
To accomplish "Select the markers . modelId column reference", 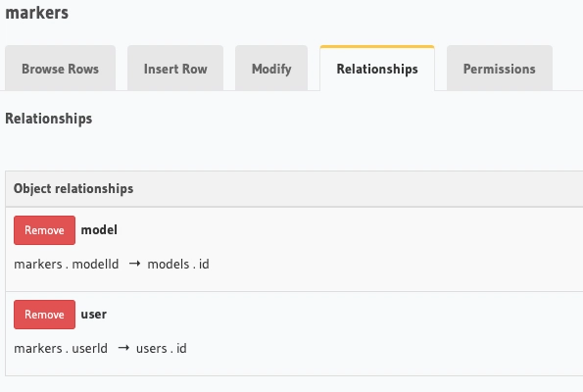I will 67,264.
